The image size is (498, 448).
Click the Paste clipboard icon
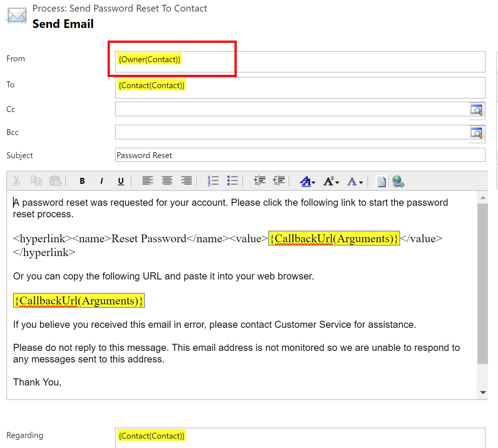pos(55,181)
